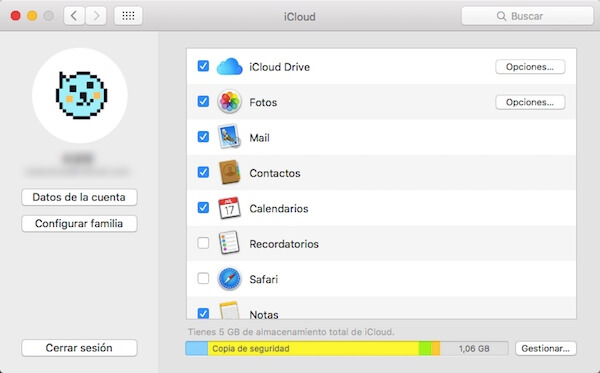Click the Fotos label text
Image resolution: width=600 pixels, height=373 pixels.
coord(263,103)
